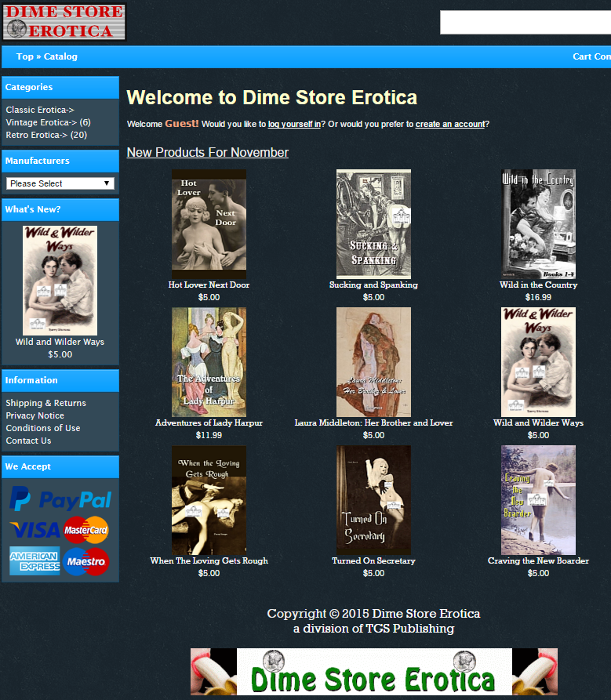The width and height of the screenshot is (611, 700).
Task: Go to Top in breadcrumb navigation
Action: coord(25,56)
